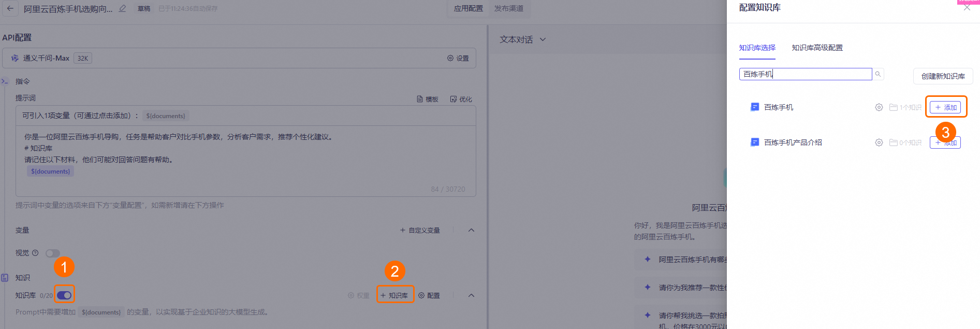The height and width of the screenshot is (329, 980).
Task: Click the search magnifier icon
Action: 878,74
